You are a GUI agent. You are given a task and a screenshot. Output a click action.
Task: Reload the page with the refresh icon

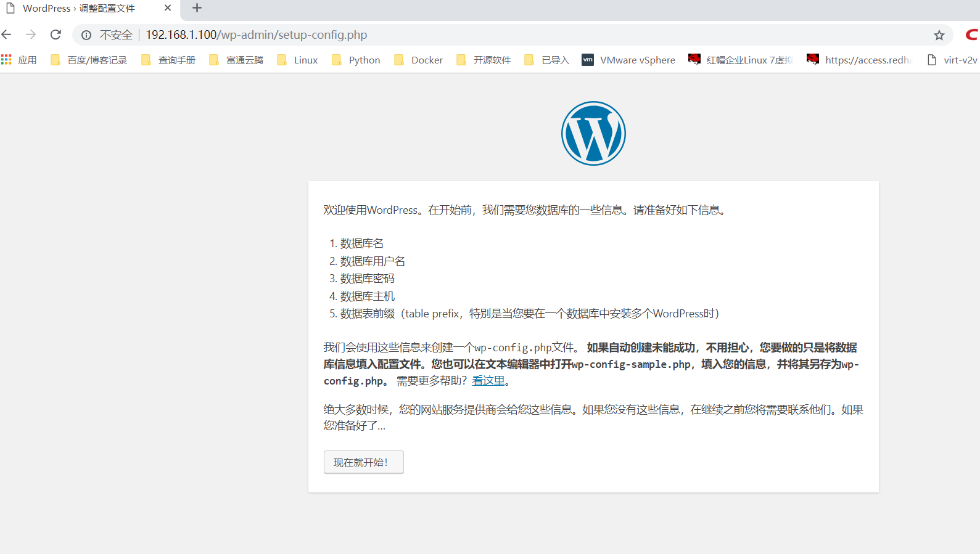click(x=56, y=35)
